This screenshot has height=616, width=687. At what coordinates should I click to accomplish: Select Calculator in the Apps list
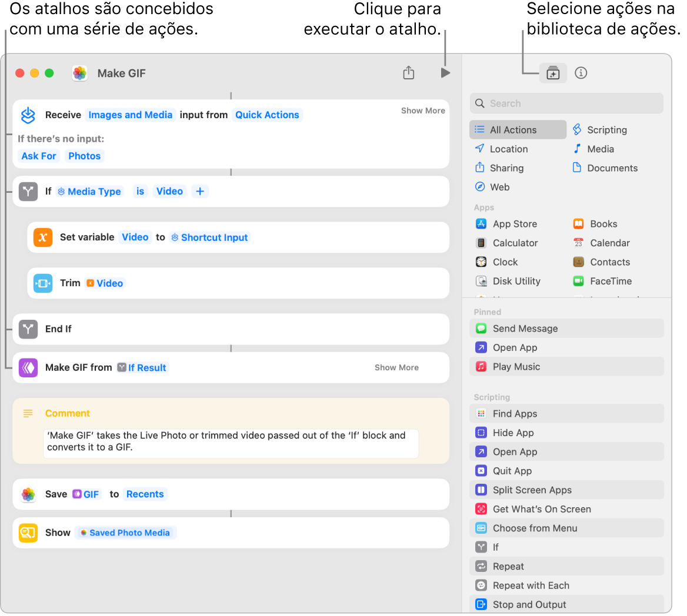[x=507, y=243]
